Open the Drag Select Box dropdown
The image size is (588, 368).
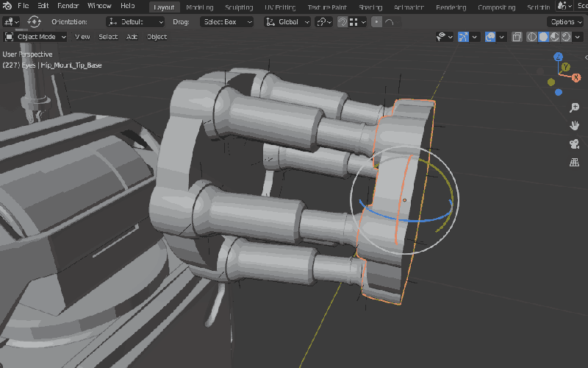tap(227, 22)
